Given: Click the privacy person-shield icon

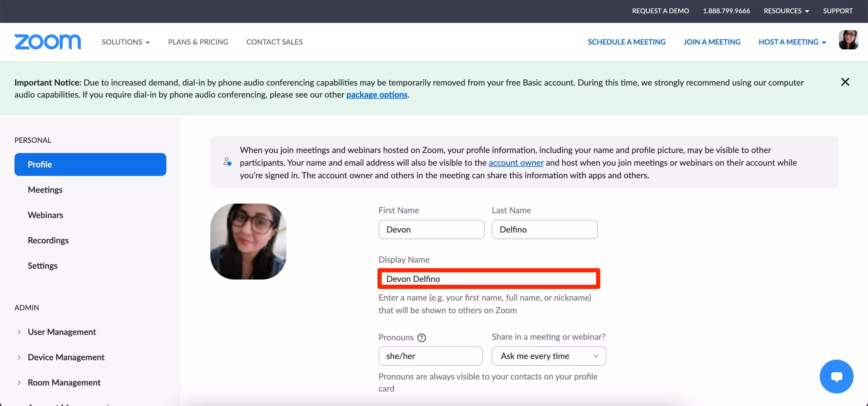Looking at the screenshot, I should (228, 162).
